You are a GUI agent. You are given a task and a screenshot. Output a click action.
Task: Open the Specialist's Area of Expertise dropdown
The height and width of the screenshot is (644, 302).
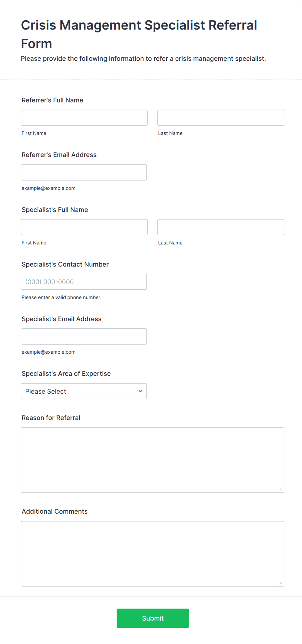[x=84, y=391]
